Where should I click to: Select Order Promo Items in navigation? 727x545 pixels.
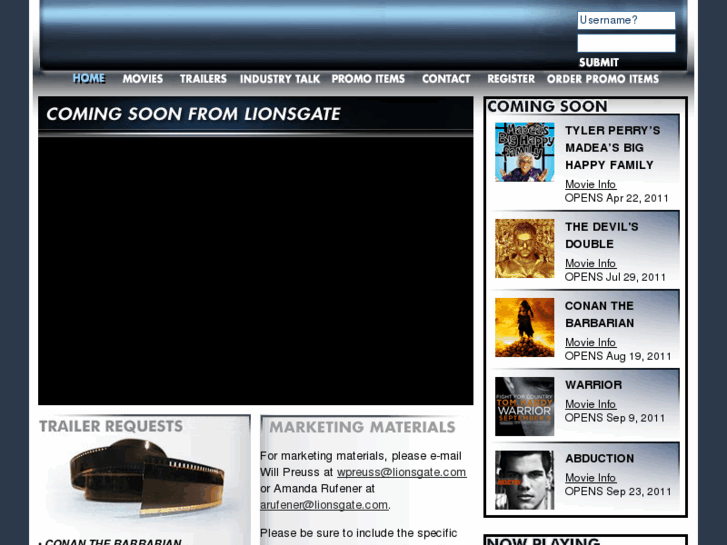coord(603,79)
